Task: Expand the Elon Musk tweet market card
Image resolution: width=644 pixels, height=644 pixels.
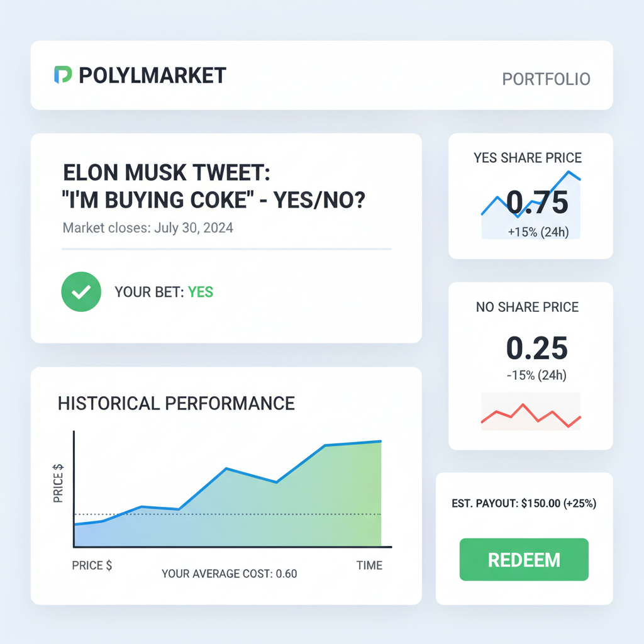Action: (x=226, y=236)
